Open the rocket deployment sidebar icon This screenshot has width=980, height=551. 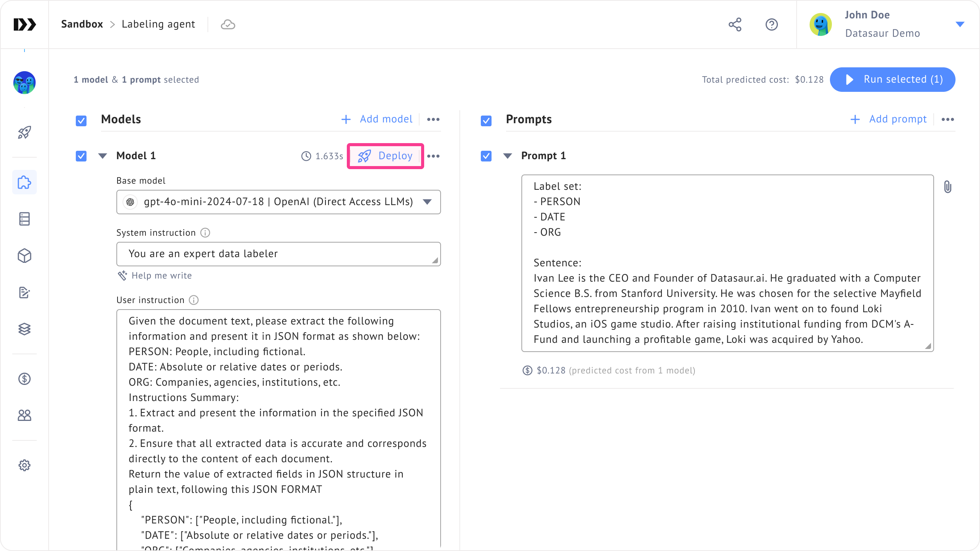(x=24, y=133)
